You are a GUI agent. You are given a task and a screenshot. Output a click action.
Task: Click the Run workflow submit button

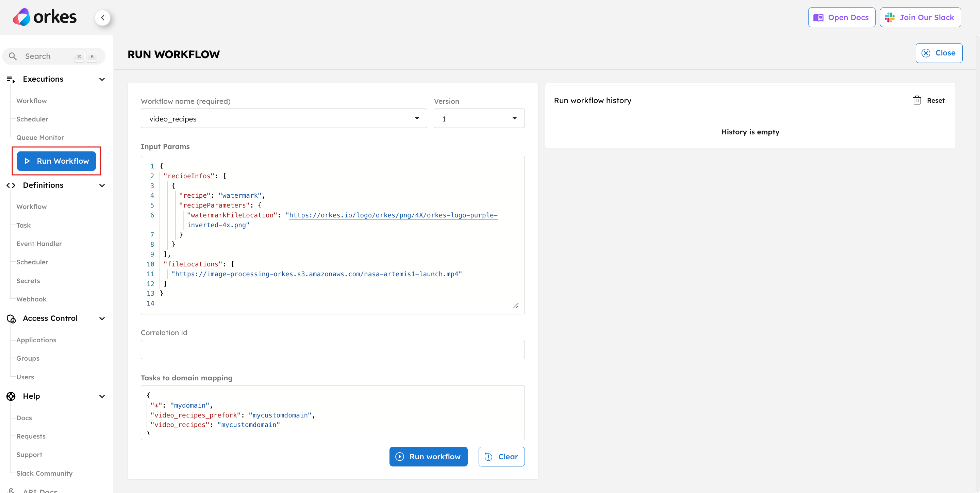pyautogui.click(x=428, y=457)
